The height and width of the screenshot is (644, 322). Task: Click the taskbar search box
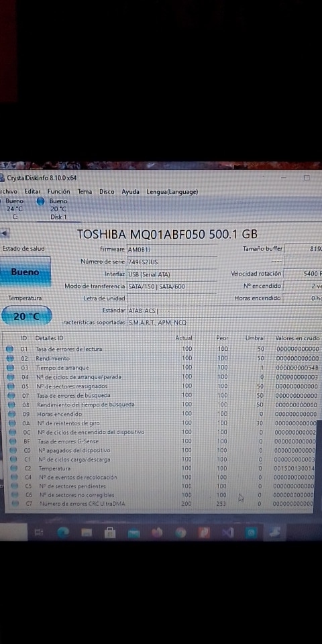(13, 533)
